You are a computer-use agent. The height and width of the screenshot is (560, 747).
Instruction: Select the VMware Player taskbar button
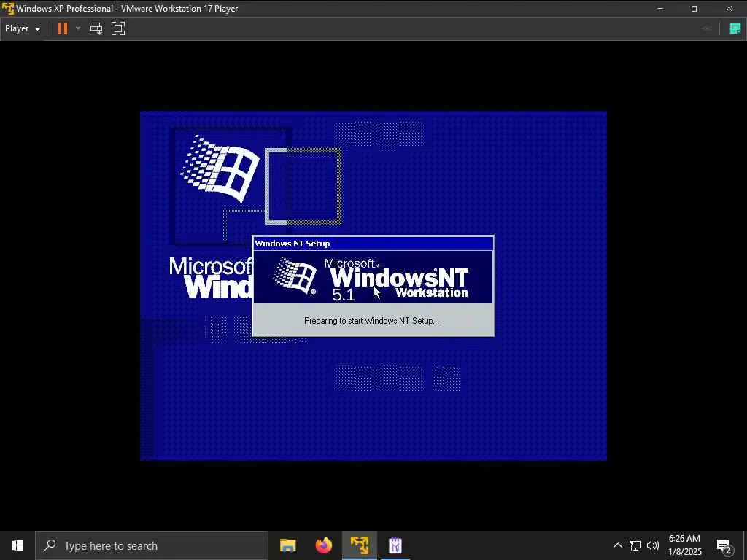(360, 545)
